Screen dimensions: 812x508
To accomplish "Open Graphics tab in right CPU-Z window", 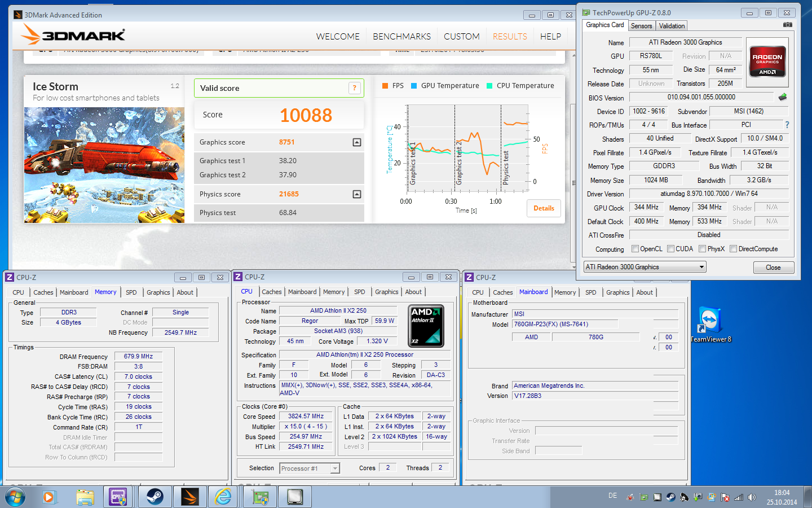I will (x=617, y=292).
